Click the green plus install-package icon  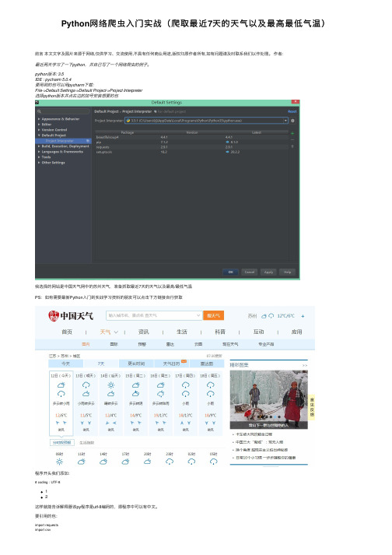(x=292, y=133)
